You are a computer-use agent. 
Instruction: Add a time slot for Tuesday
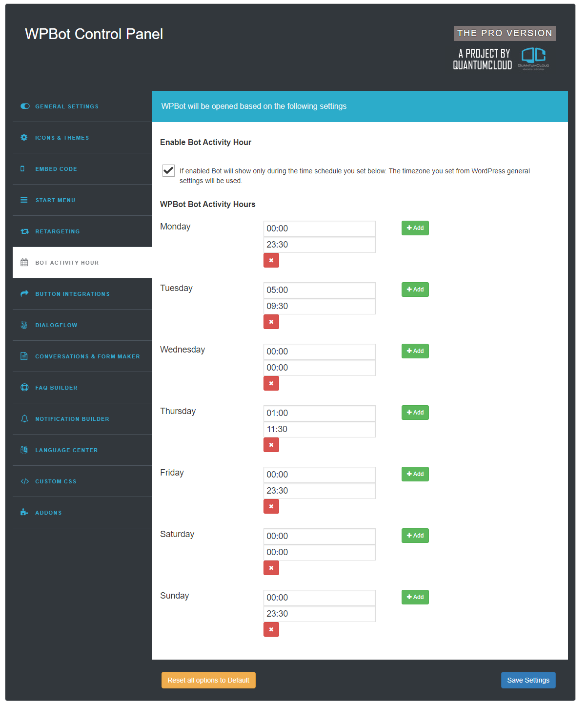[415, 290]
